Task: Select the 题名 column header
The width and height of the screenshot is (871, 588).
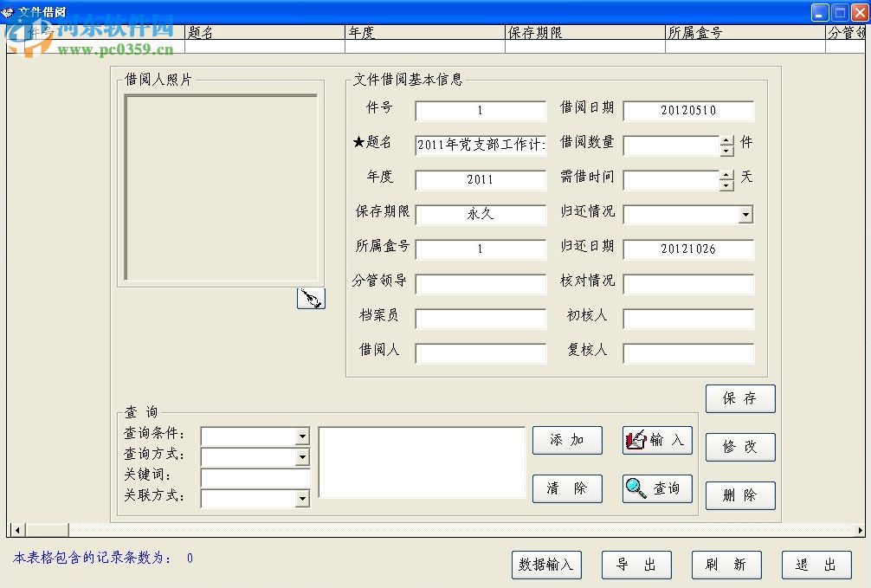Action: pyautogui.click(x=265, y=32)
